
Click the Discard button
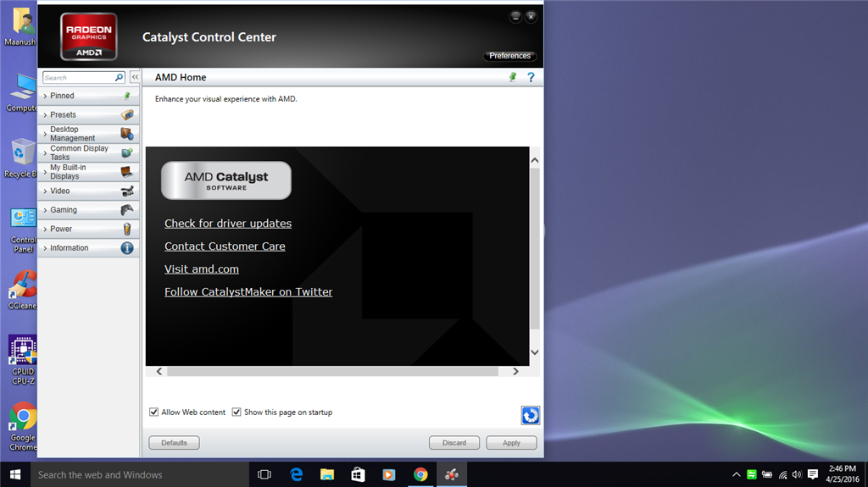(454, 443)
